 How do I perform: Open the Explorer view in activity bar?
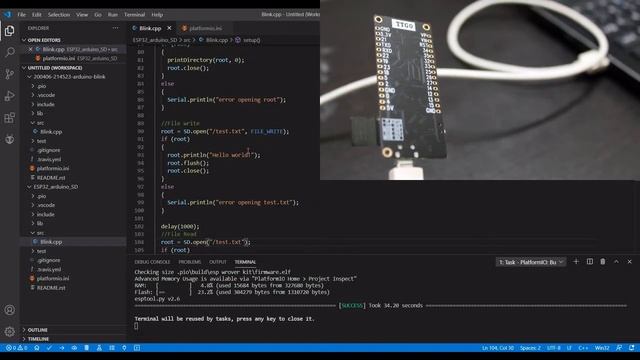point(10,31)
